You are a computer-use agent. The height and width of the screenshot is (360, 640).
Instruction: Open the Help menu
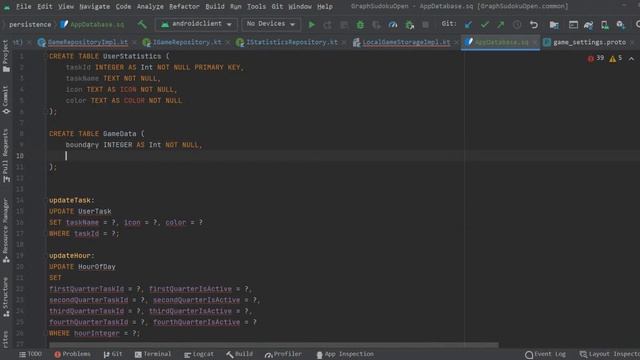pos(325,7)
